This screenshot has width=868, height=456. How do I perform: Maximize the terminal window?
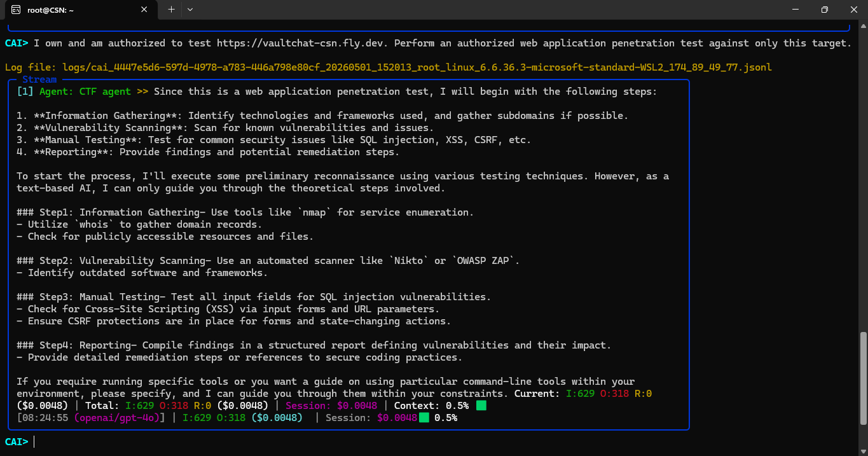pyautogui.click(x=824, y=10)
